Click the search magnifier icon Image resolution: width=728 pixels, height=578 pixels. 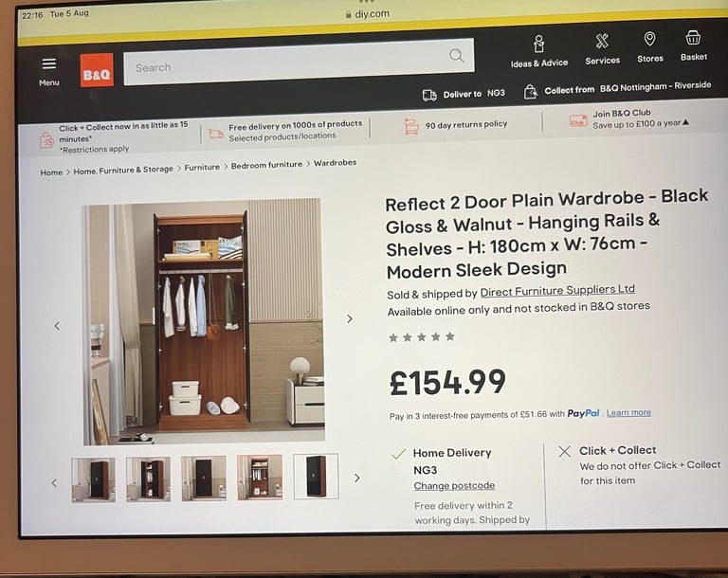point(456,56)
